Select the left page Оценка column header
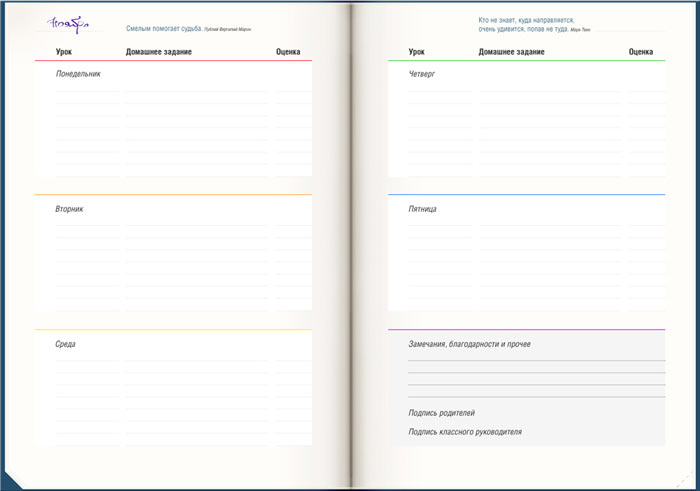This screenshot has height=491, width=700. pos(288,52)
